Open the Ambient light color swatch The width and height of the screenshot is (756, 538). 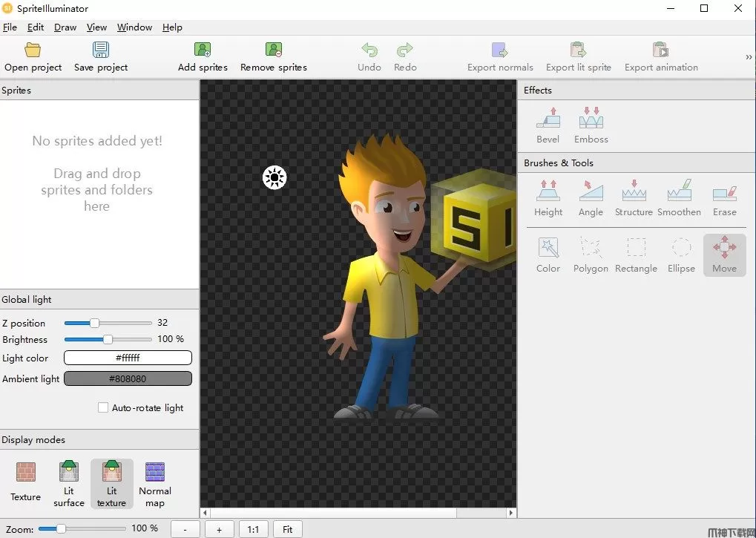(128, 378)
